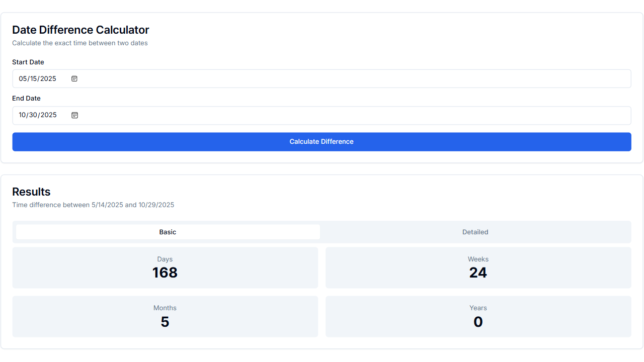Click the Date Difference Calculator heading
Image resolution: width=644 pixels, height=362 pixels.
pyautogui.click(x=80, y=30)
